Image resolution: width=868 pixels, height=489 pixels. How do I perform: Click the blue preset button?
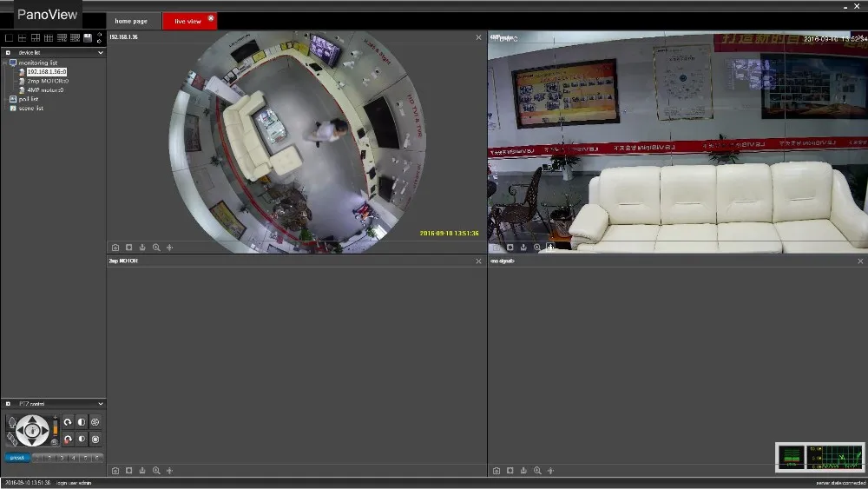coord(16,457)
